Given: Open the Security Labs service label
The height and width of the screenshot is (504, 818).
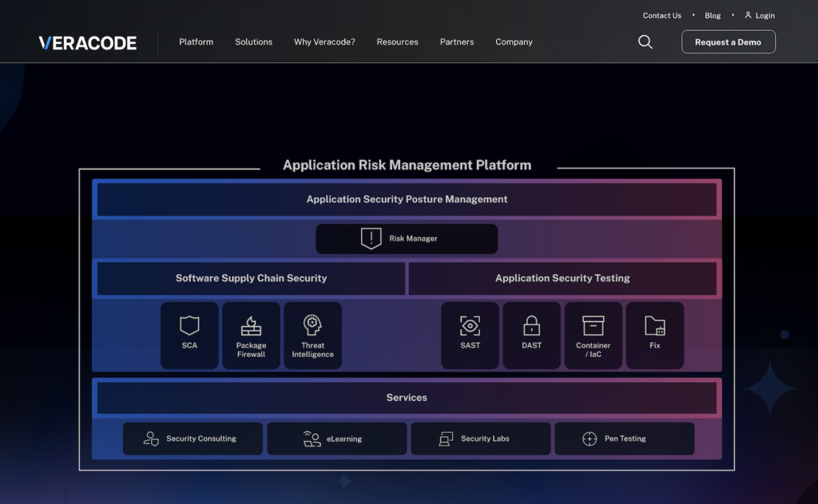Looking at the screenshot, I should tap(485, 439).
